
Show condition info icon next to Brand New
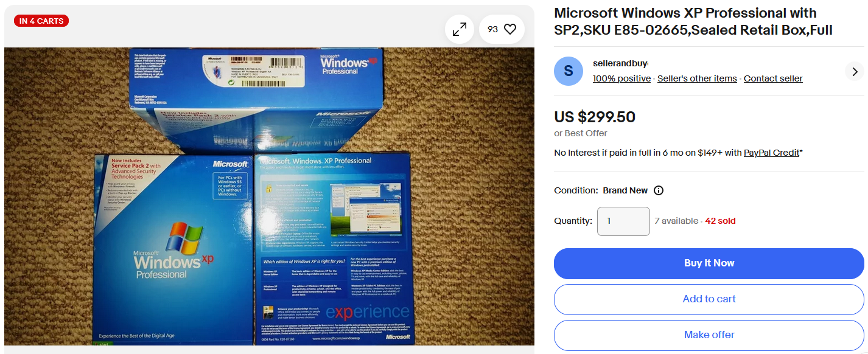(x=659, y=190)
